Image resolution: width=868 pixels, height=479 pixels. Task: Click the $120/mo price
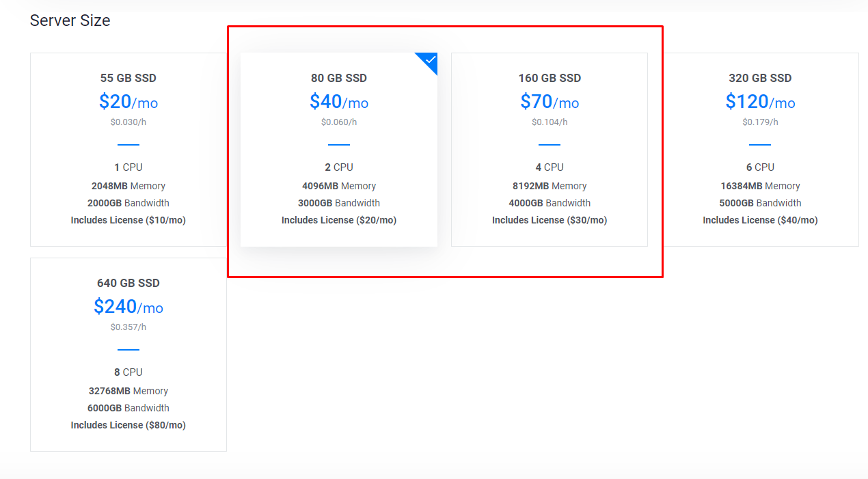point(760,102)
